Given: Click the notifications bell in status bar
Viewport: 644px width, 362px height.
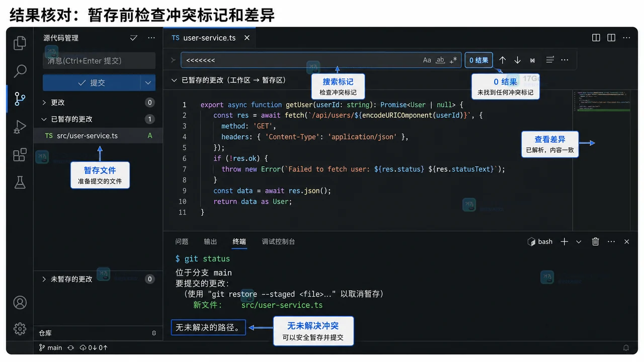Looking at the screenshot, I should pos(626,347).
